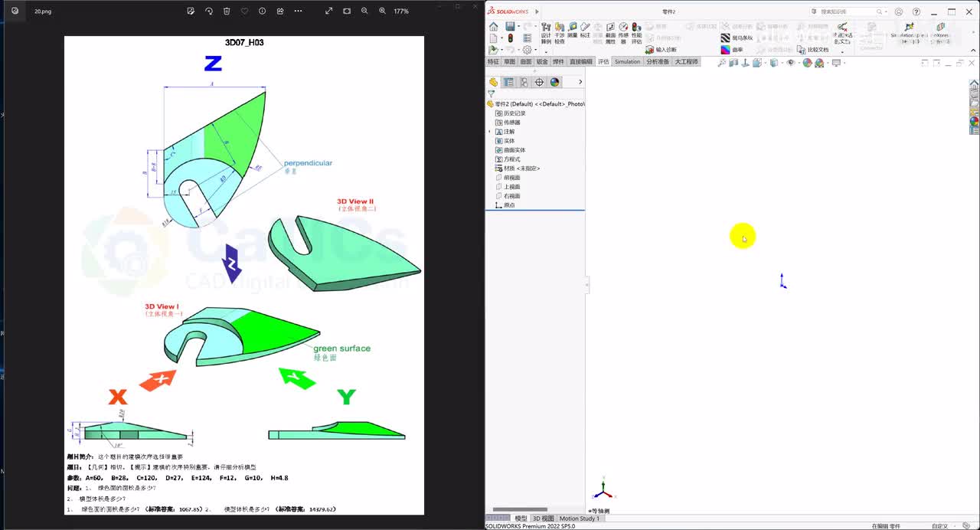
Task: Click the feature tree filter funnel
Action: coord(492,94)
